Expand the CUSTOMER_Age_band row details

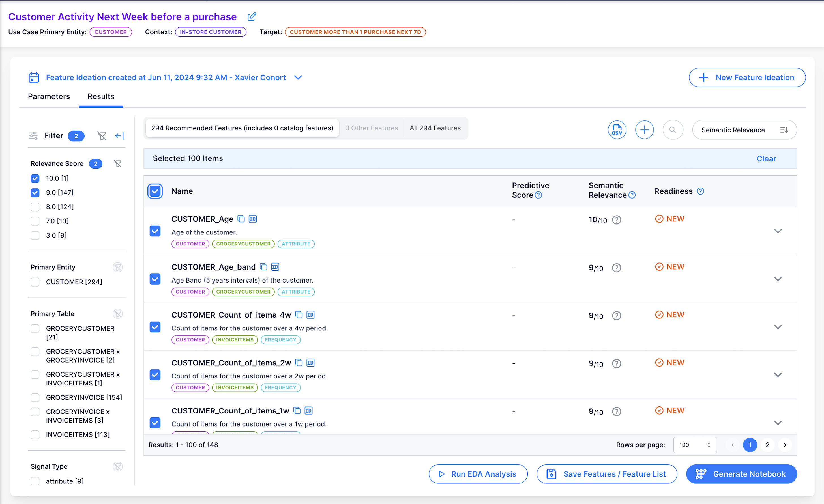point(778,279)
